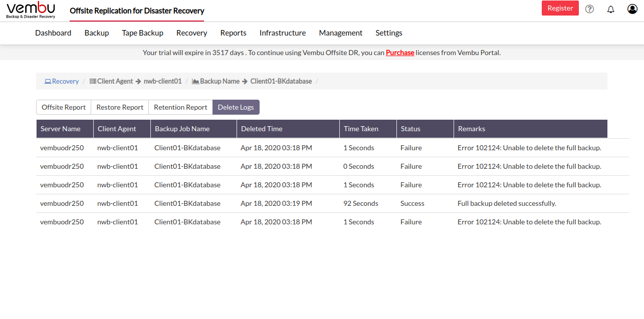Open the user profile icon
644x319 pixels.
click(632, 9)
